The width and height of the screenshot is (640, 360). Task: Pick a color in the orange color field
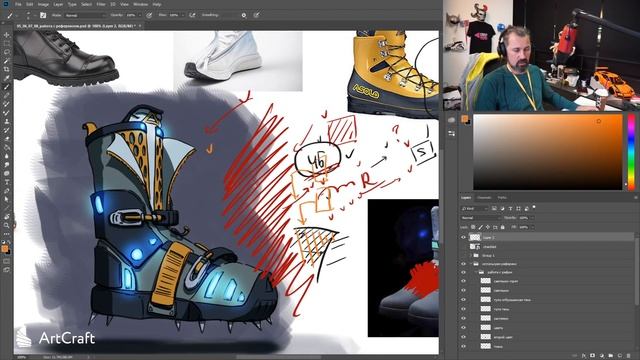pos(547,152)
